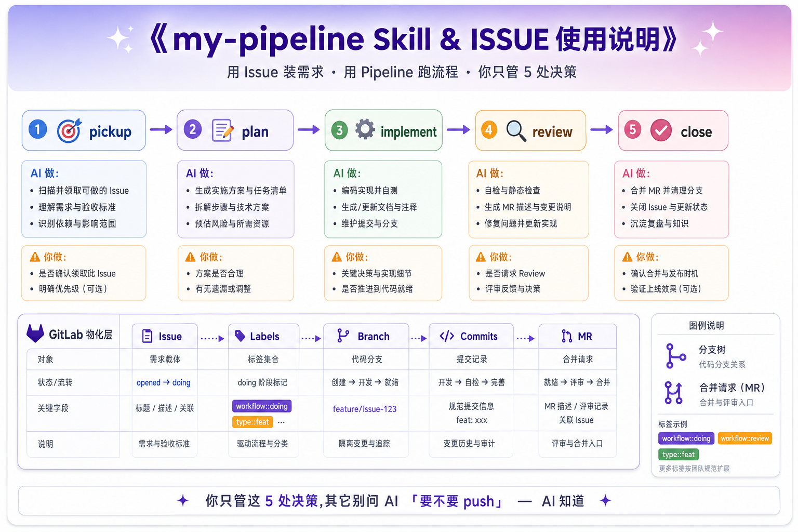The width and height of the screenshot is (798, 532).
Task: Click the 「要不要 push」 footer text
Action: (456, 501)
